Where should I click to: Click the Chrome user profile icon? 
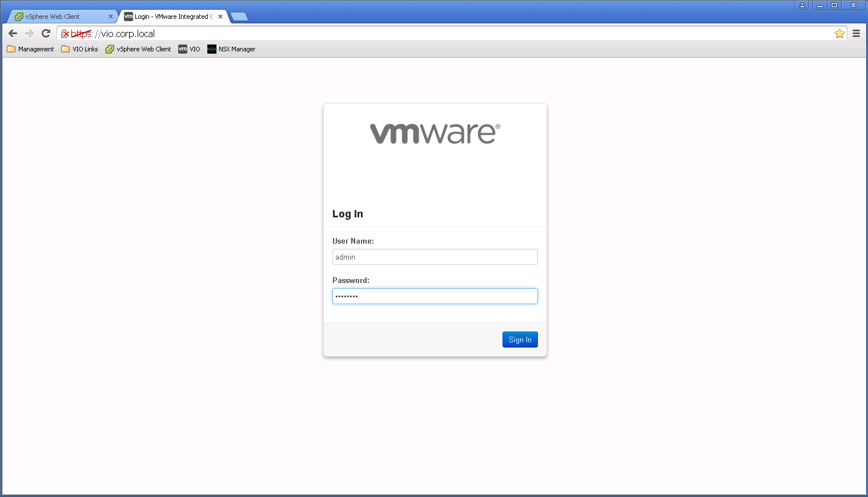(x=802, y=5)
